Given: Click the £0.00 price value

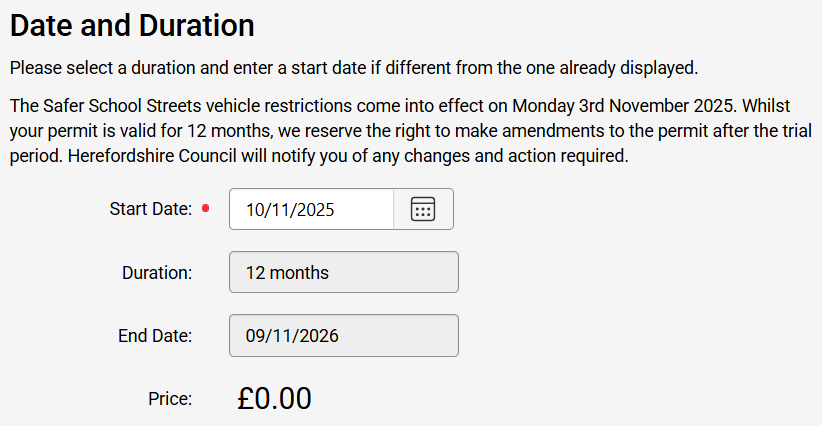Looking at the screenshot, I should click(x=275, y=398).
